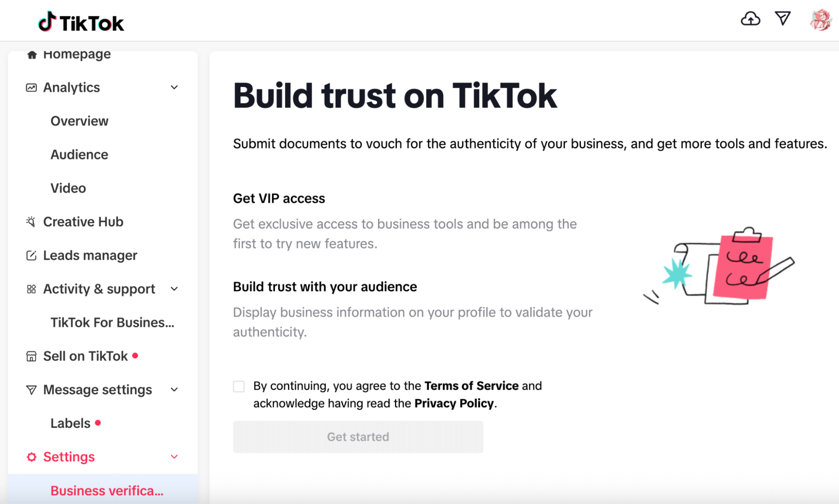The height and width of the screenshot is (504, 839).
Task: Click the Get started button
Action: (358, 436)
